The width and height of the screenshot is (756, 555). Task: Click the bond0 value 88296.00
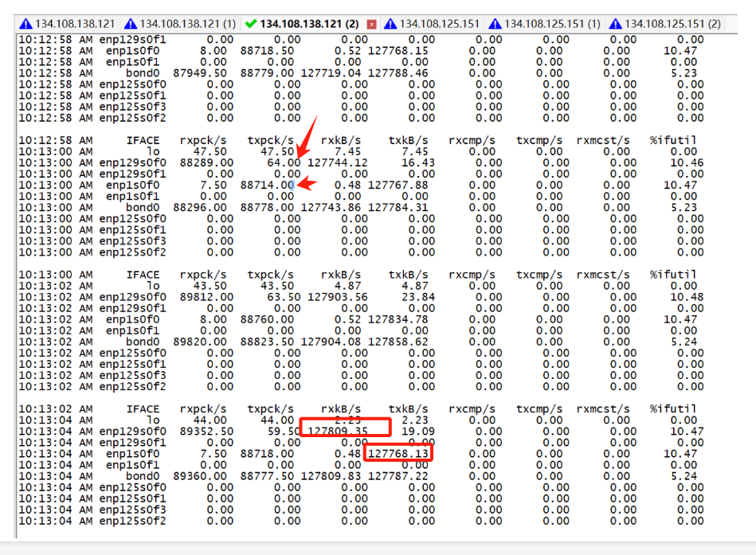200,208
